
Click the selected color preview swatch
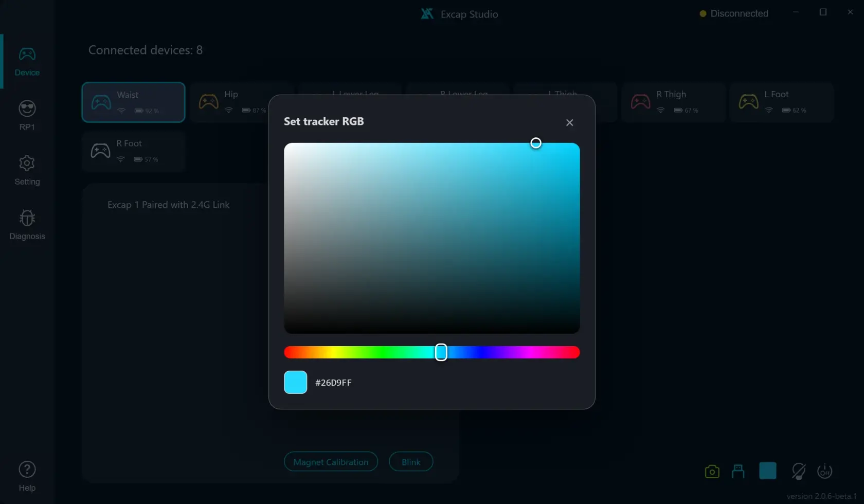(x=296, y=382)
